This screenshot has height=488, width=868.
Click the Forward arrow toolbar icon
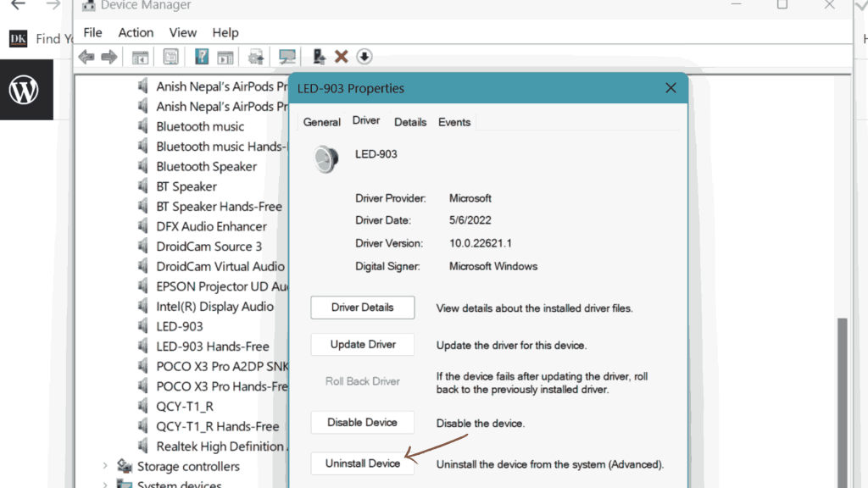click(109, 57)
